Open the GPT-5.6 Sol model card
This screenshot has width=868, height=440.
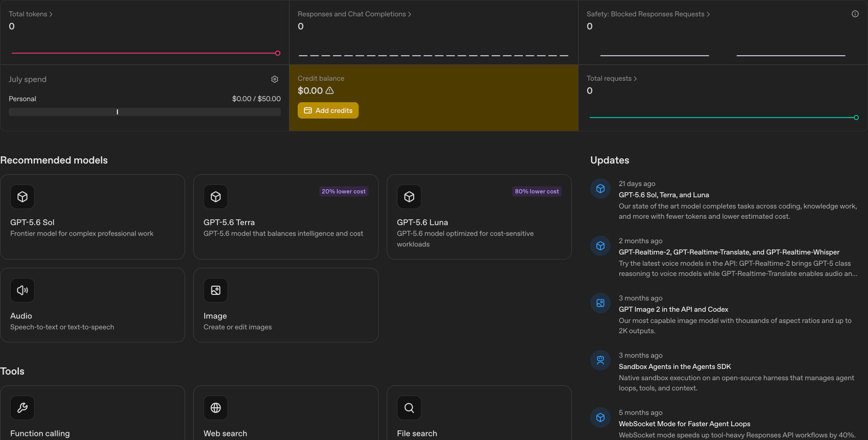tap(92, 217)
